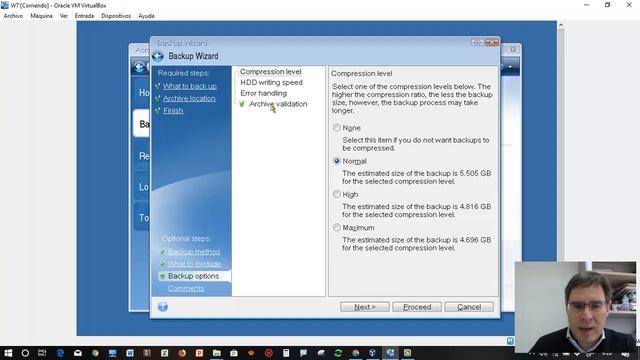Click the VirtualBox status icon below the VM screen

[510, 341]
